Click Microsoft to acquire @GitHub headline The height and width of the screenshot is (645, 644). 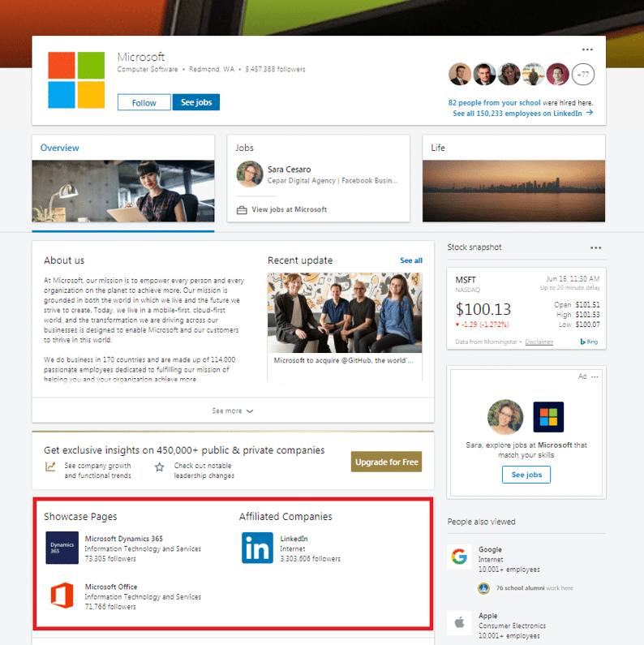(x=343, y=360)
